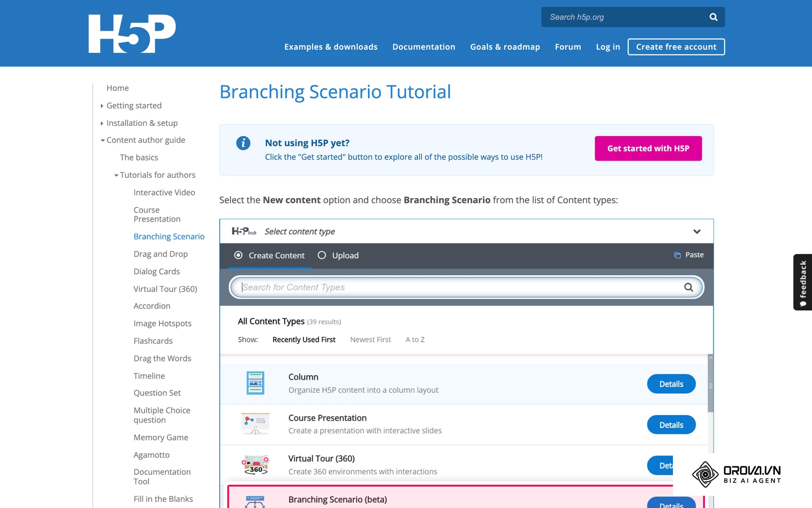Select the Upload radio option

tap(322, 255)
